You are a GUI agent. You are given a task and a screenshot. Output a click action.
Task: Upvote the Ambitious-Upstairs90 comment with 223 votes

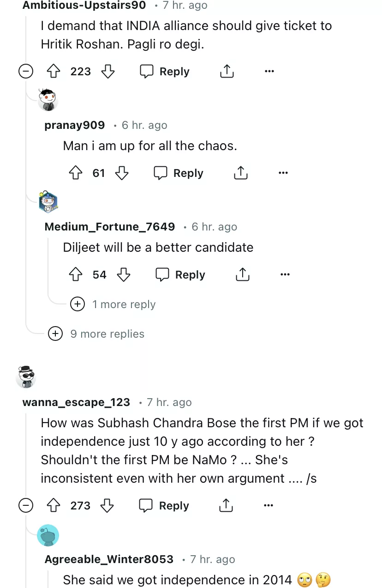[x=54, y=72]
